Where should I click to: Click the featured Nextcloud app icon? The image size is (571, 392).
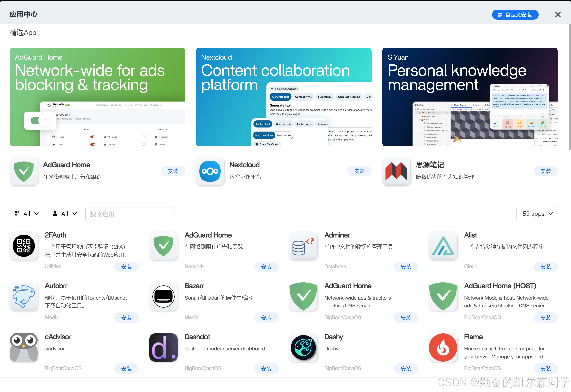pos(210,171)
